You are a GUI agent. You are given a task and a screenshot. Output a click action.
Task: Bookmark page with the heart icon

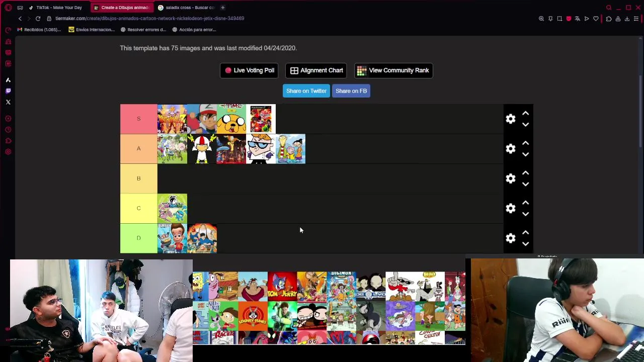click(x=596, y=19)
